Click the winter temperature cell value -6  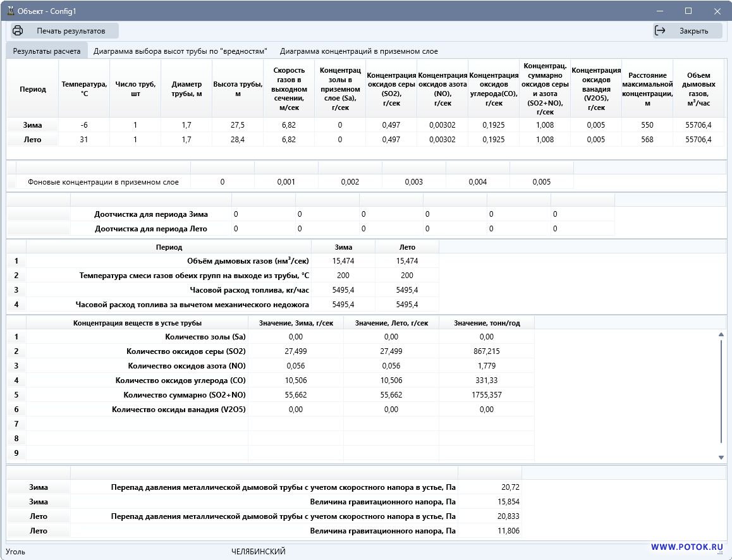coord(84,125)
